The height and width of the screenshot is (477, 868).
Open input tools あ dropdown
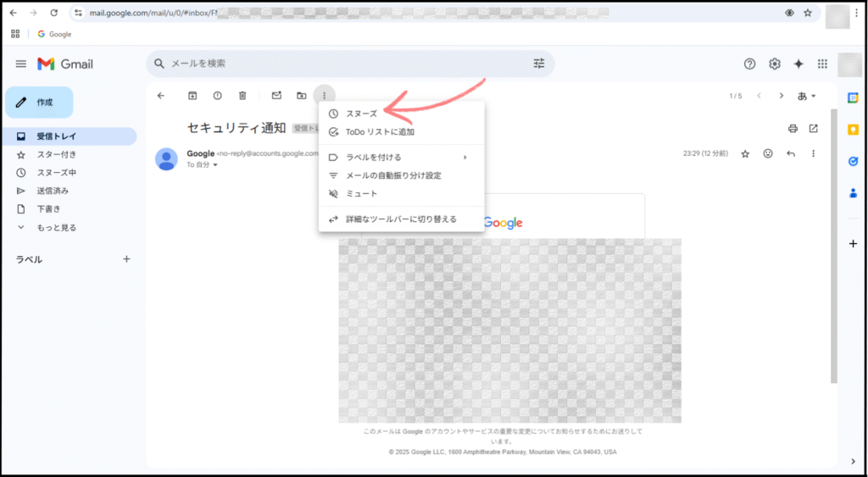(x=807, y=96)
